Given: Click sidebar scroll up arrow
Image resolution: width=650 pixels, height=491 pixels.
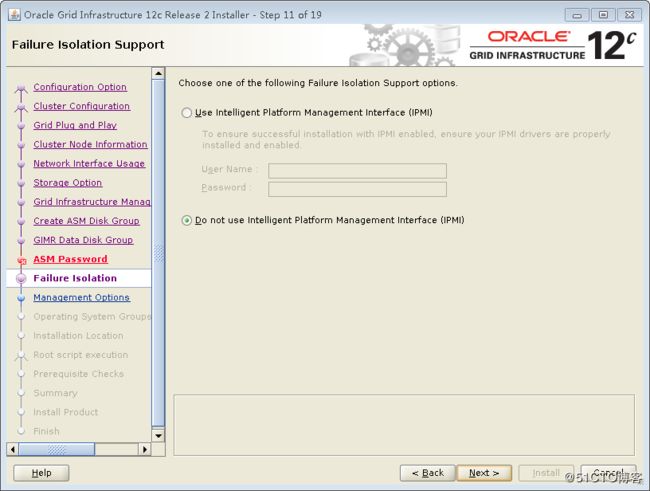Looking at the screenshot, I should click(158, 73).
